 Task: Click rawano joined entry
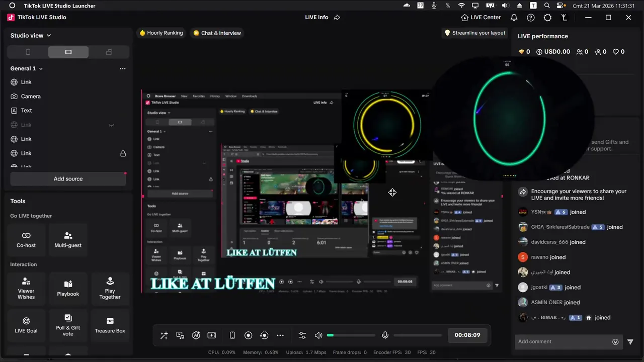(x=542, y=257)
